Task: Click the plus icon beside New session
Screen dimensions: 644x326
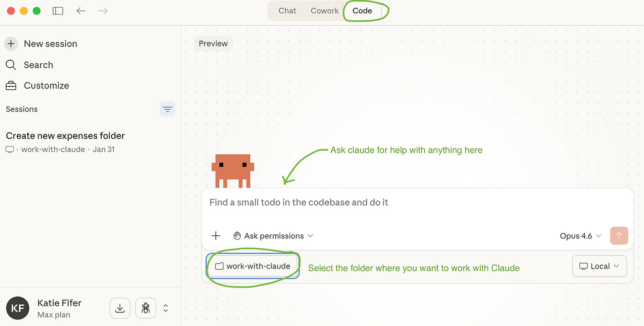Action: 11,44
